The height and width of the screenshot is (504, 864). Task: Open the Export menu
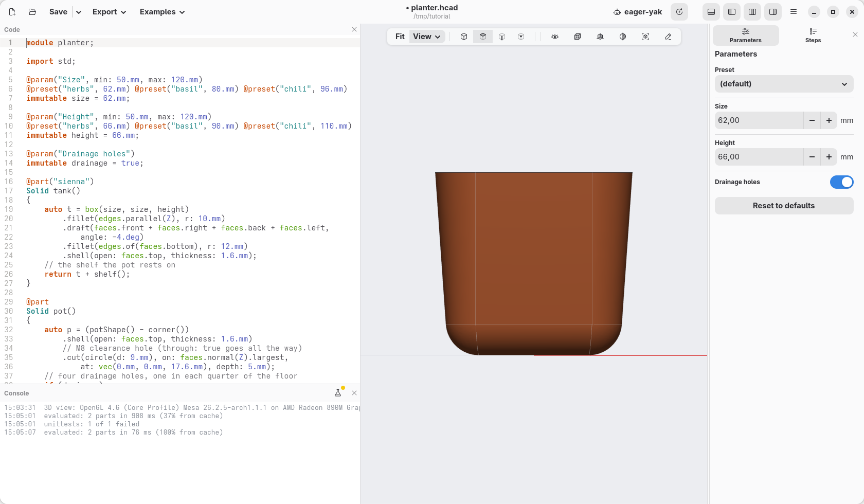pyautogui.click(x=110, y=12)
